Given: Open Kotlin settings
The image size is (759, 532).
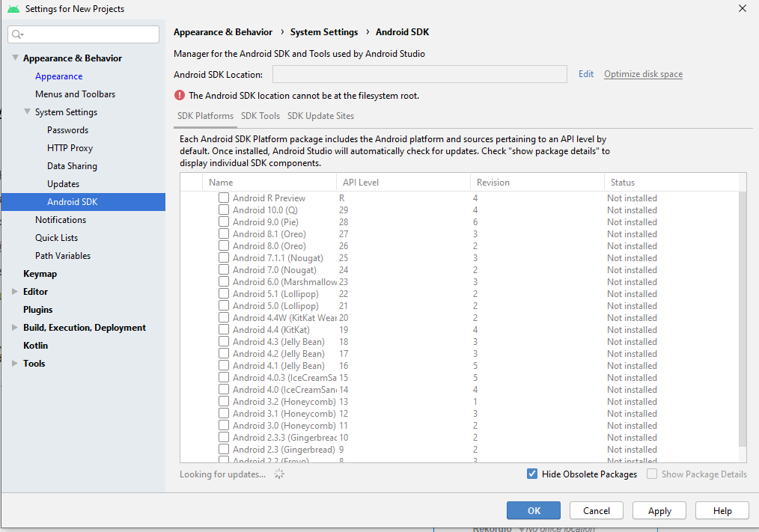Looking at the screenshot, I should [x=35, y=345].
